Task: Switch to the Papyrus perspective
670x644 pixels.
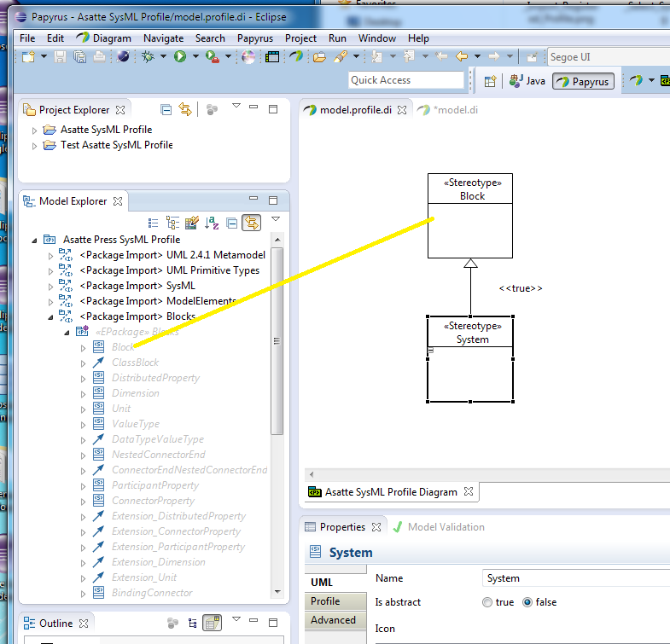Action: click(583, 81)
